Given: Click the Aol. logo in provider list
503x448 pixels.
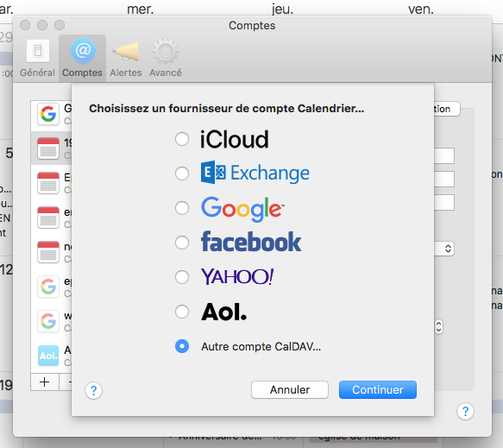Looking at the screenshot, I should 224,312.
